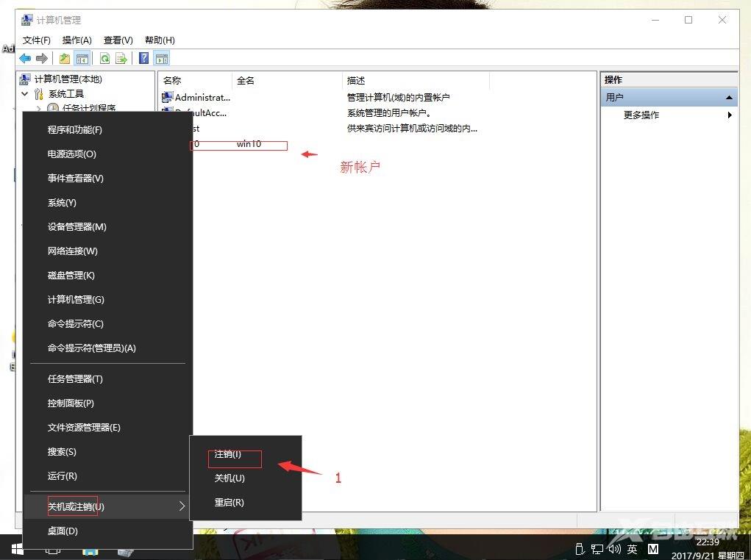Viewport: 751px width, 560px height.
Task: Open the 文件(F) menu
Action: click(x=37, y=40)
